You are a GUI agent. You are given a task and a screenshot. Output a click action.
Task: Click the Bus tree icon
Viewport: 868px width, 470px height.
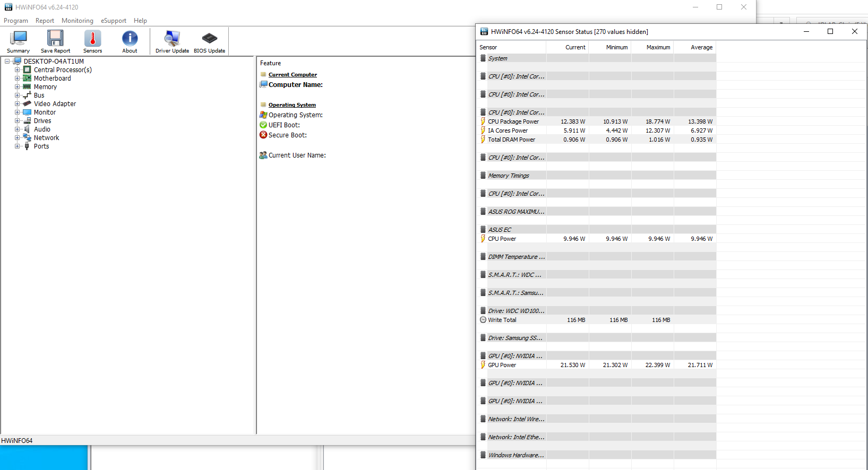point(27,95)
